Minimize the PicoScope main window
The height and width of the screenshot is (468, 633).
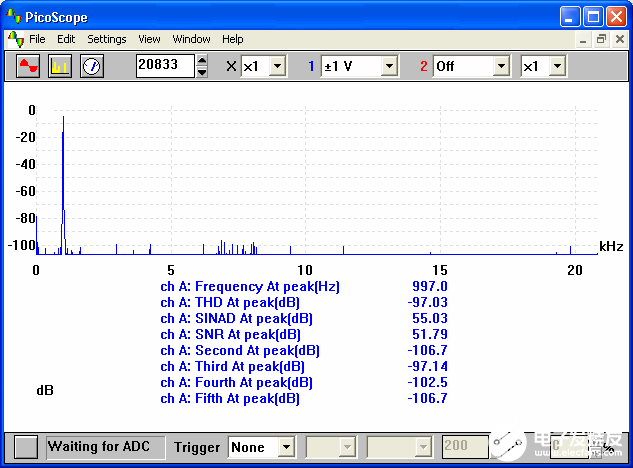[570, 17]
